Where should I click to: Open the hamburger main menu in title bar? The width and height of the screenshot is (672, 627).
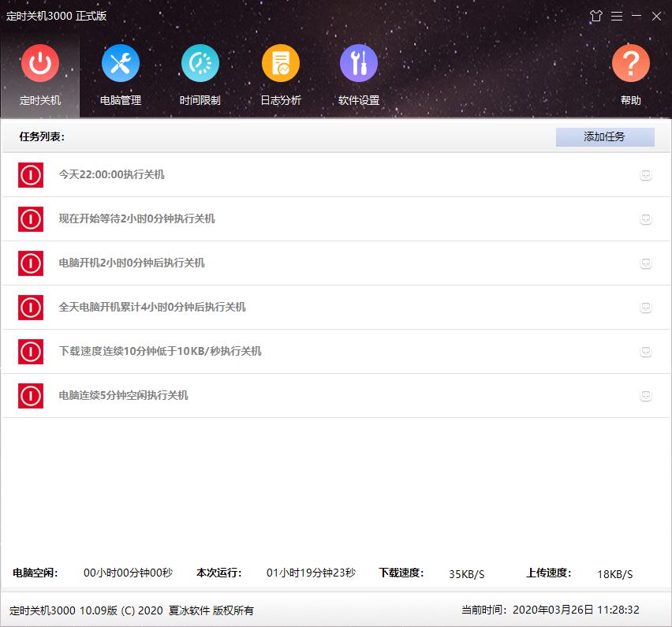[x=616, y=17]
